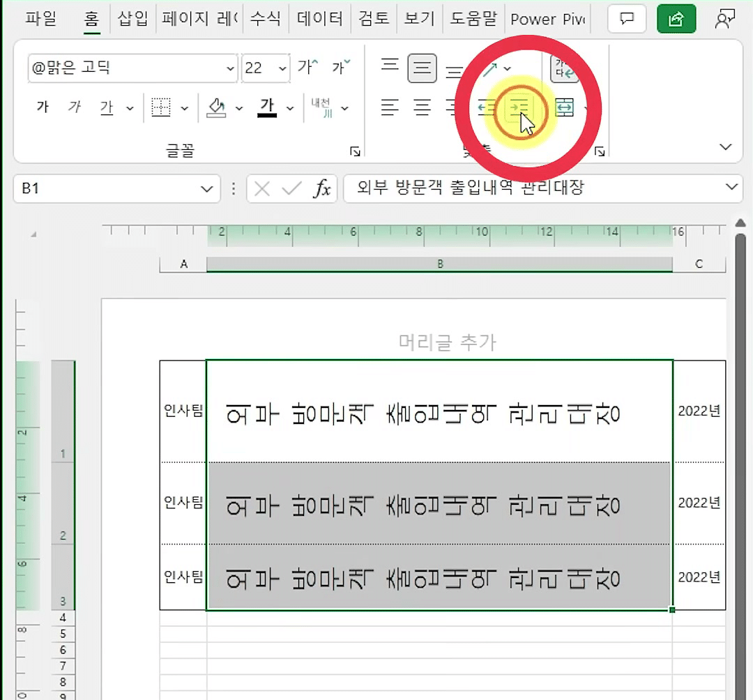Select row 2 header
The height and width of the screenshot is (700, 753).
coord(63,503)
